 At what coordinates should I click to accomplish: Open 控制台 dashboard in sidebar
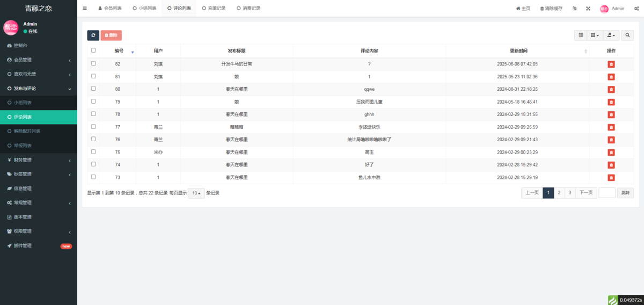(x=39, y=46)
